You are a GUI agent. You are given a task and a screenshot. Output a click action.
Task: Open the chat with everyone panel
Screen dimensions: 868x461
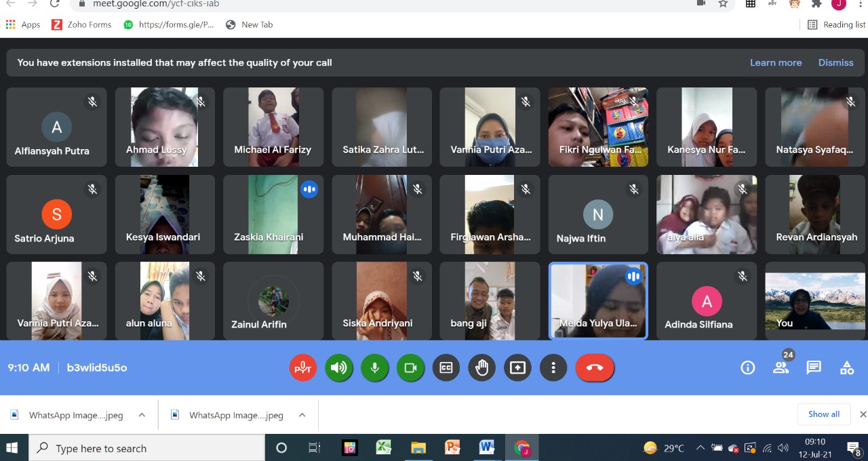pos(814,368)
